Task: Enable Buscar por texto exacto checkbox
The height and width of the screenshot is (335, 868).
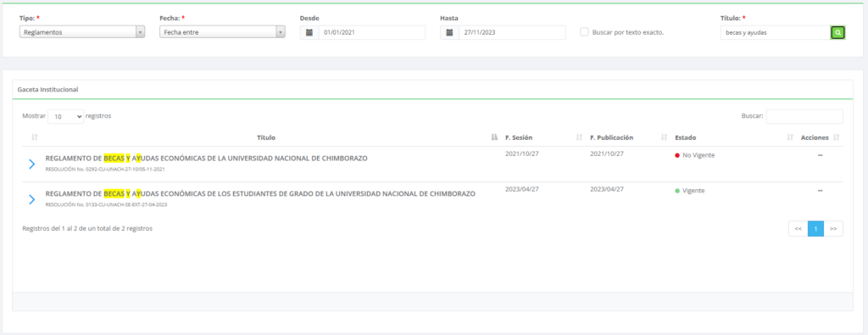Action: click(584, 32)
